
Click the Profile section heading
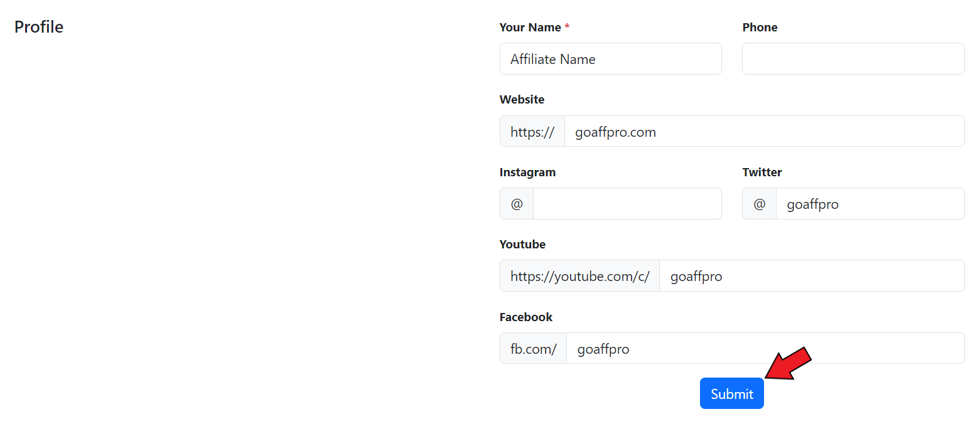tap(39, 27)
